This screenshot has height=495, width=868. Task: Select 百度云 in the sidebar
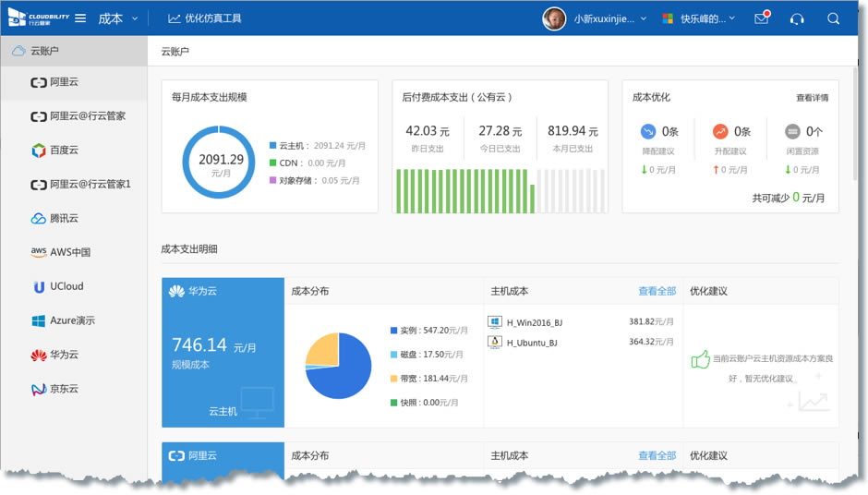pos(74,150)
